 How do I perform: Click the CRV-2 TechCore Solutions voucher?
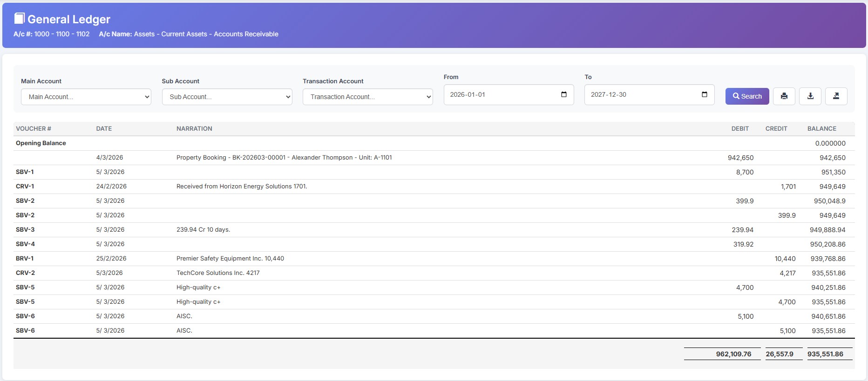point(25,273)
